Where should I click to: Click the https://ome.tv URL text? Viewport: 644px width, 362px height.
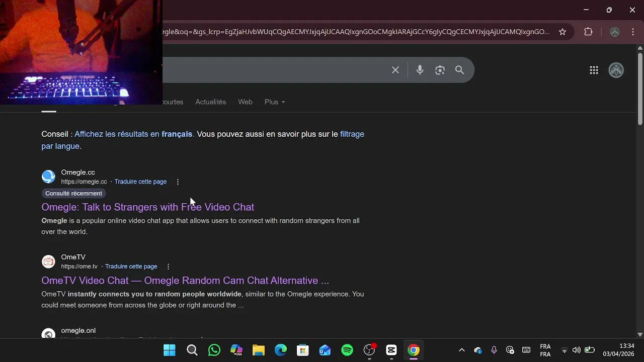[79, 266]
